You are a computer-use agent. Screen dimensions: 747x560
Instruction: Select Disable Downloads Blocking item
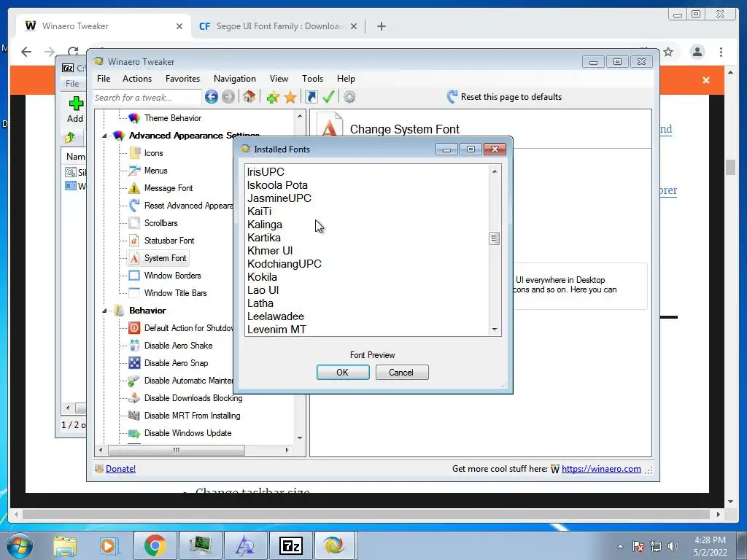click(193, 398)
